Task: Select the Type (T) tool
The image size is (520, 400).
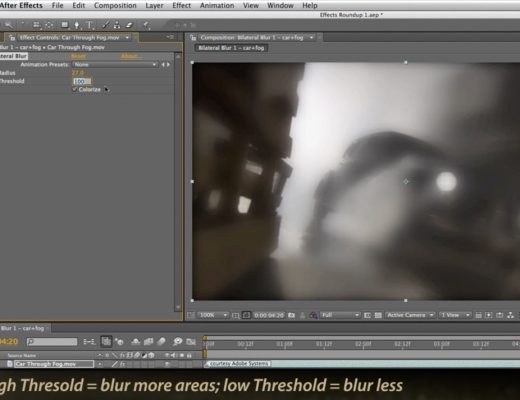Action: (89, 25)
